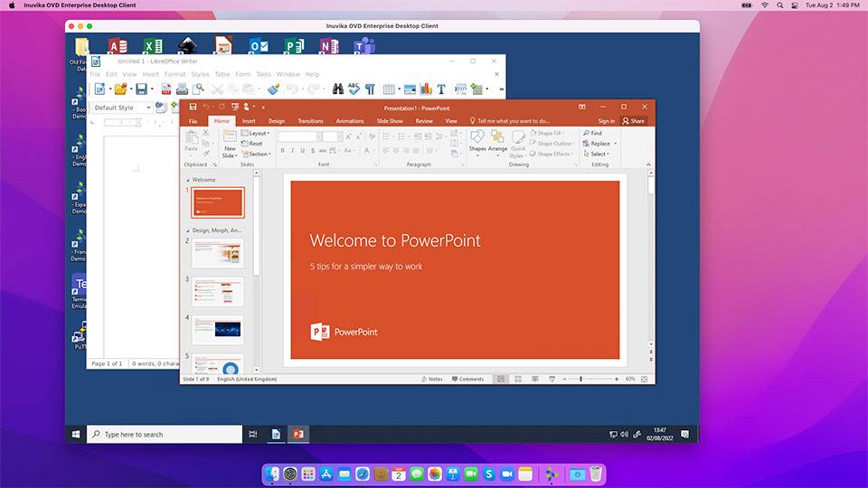
Task: Open the Tools menu in LibreOffice Writer
Action: point(263,74)
